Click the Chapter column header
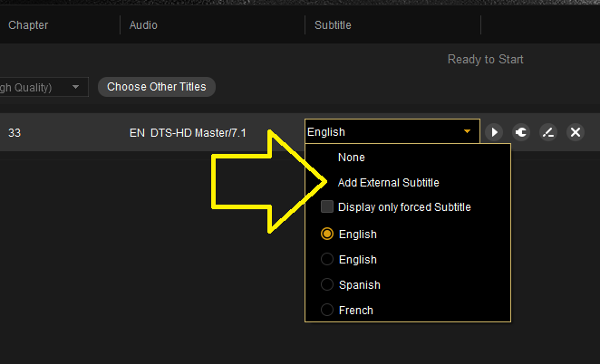 (27, 25)
